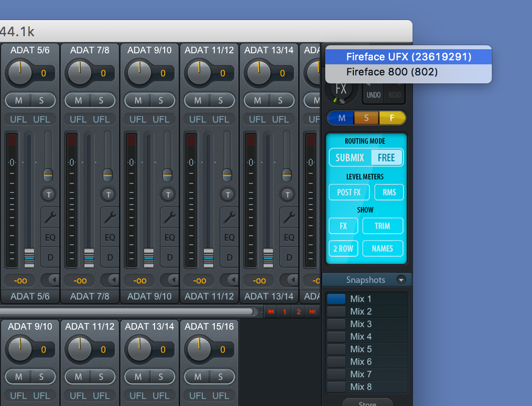
Task: Expand upper-row ADAT 13/14 with its side arrow
Action: (289, 280)
